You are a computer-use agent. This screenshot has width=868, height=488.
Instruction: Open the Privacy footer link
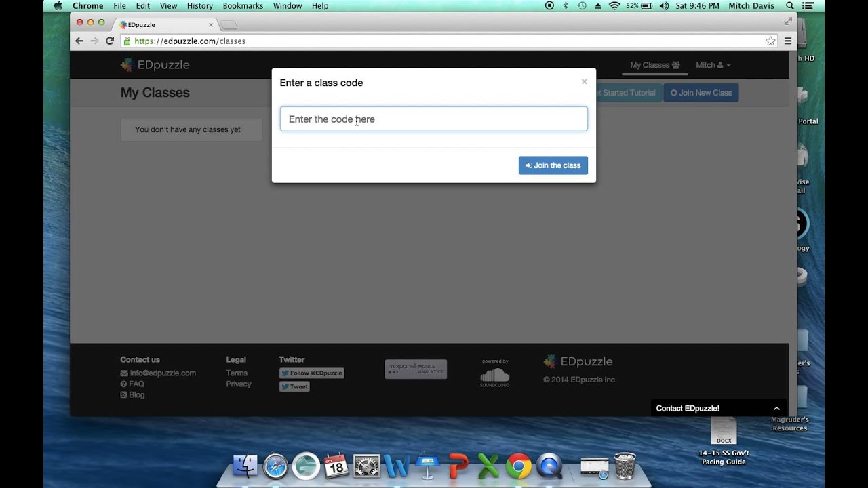pyautogui.click(x=239, y=384)
